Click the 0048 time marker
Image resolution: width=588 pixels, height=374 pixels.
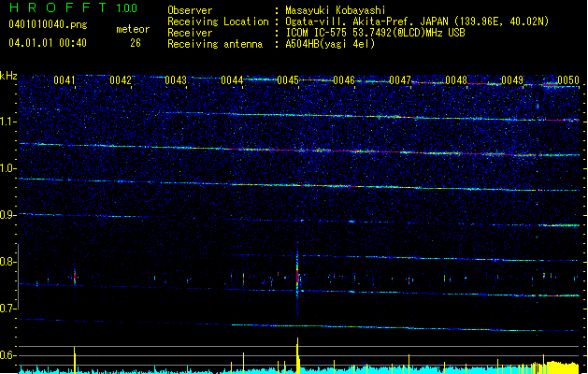pos(456,80)
